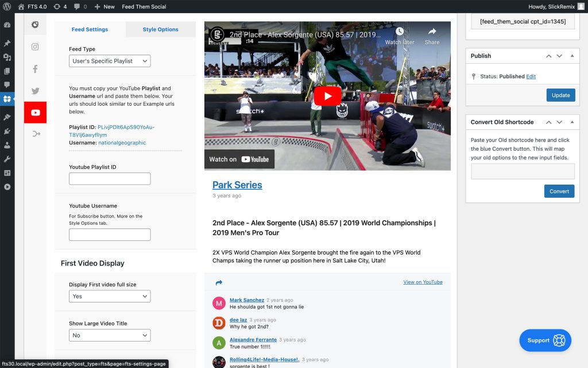Click the Watch on YouTube badge
Viewport: 588px width, 368px height.
239,159
